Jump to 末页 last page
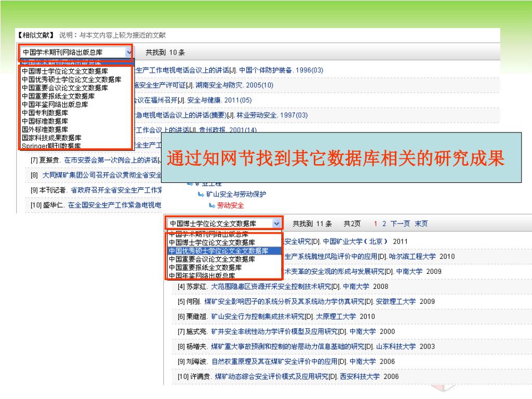The height and width of the screenshot is (399, 532). point(421,223)
